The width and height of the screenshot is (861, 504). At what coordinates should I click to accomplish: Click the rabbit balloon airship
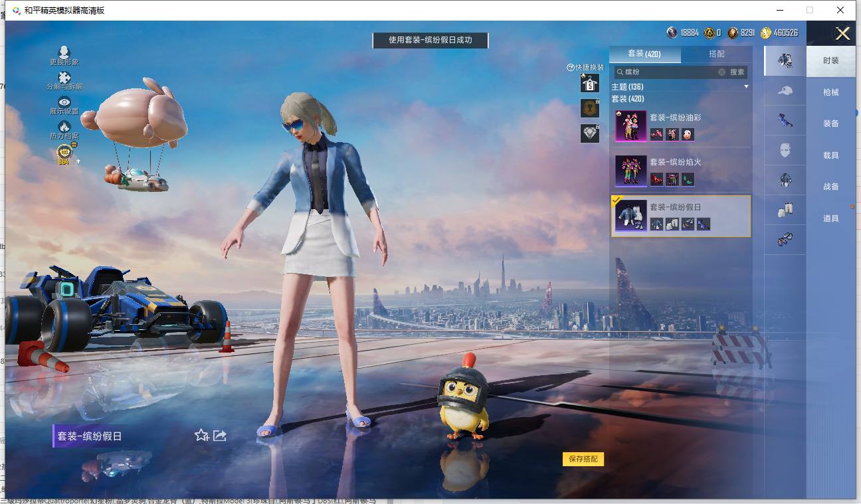coord(135,134)
